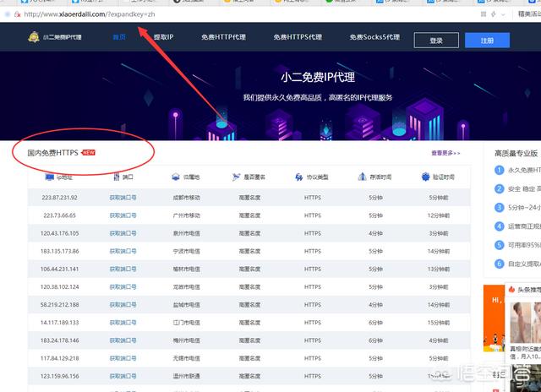Click the 归属地 column header icon
This screenshot has height=392, width=541.
pos(176,177)
